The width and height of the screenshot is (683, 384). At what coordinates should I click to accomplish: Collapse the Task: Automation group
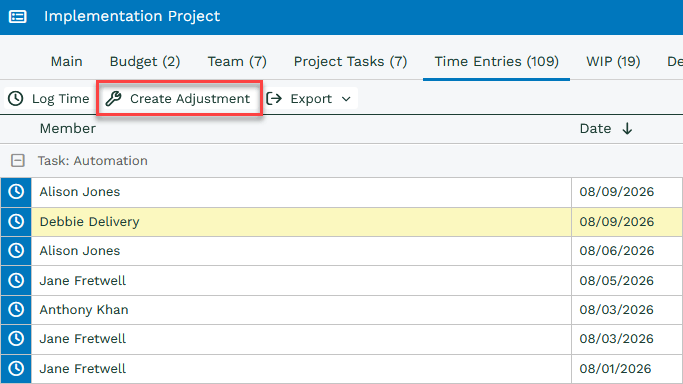point(18,161)
